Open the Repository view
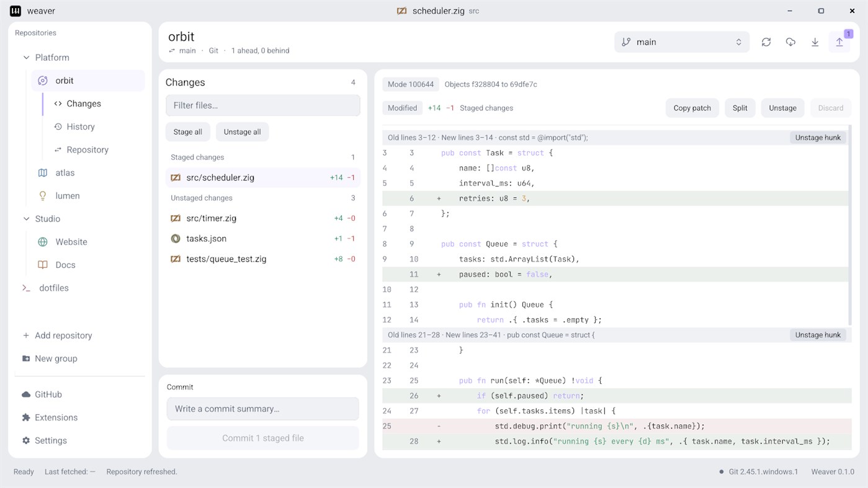868x488 pixels. [93, 149]
